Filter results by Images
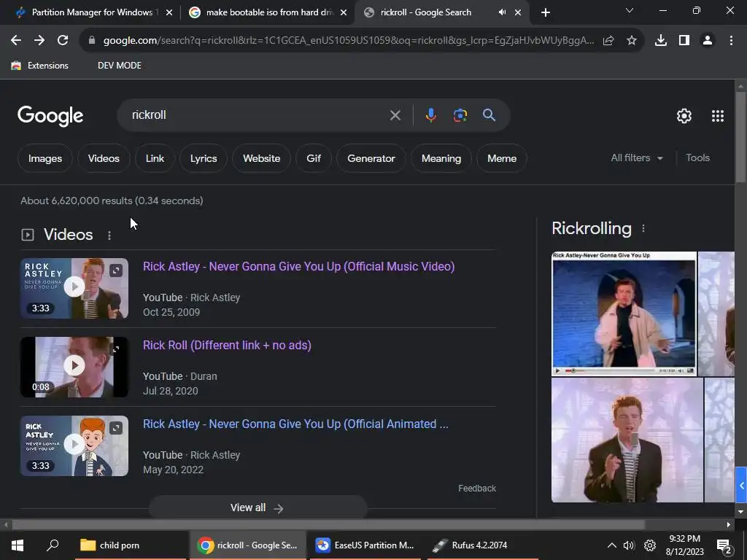The height and width of the screenshot is (560, 747). (44, 158)
